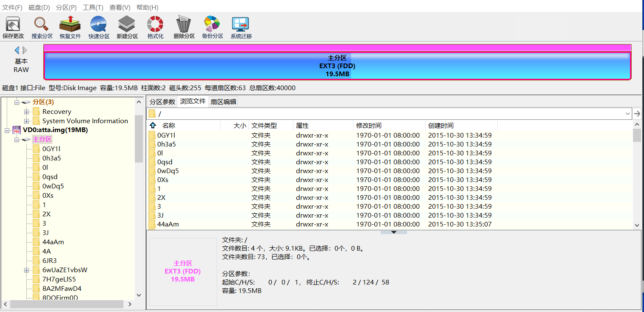Open Quick Partition (快速分区)
This screenshot has height=312, width=644.
point(99,28)
